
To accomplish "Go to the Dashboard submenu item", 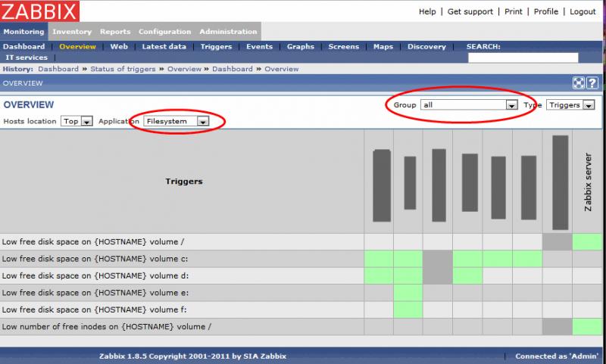I will [x=24, y=47].
